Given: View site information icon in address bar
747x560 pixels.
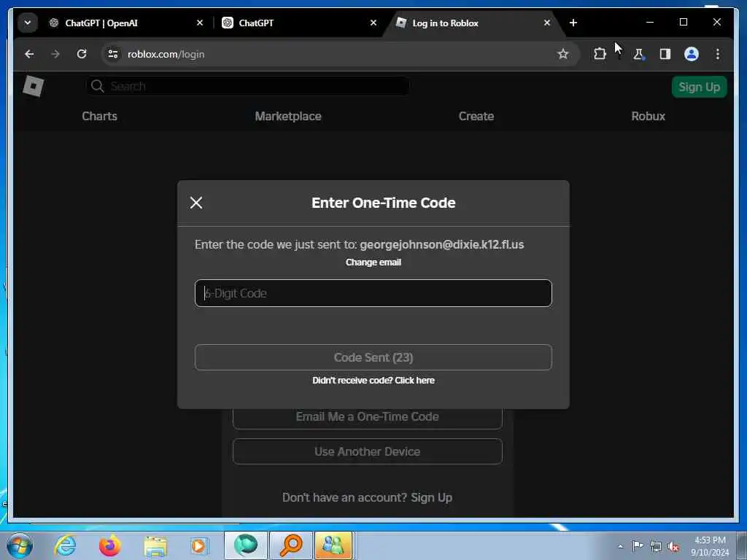Looking at the screenshot, I should tap(113, 54).
